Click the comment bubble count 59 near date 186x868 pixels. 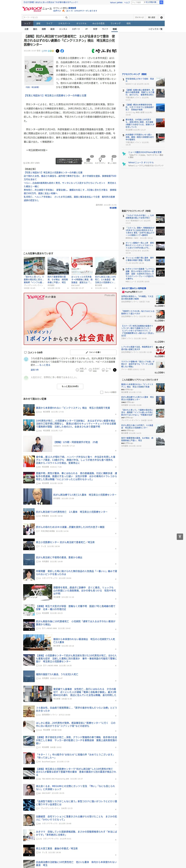[44, 51]
